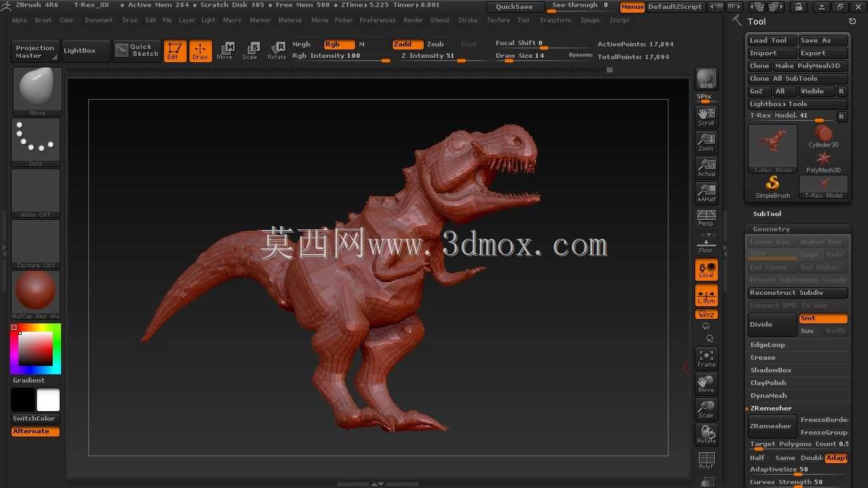Image resolution: width=868 pixels, height=488 pixels.
Task: Set canvas to Actual size
Action: click(706, 167)
